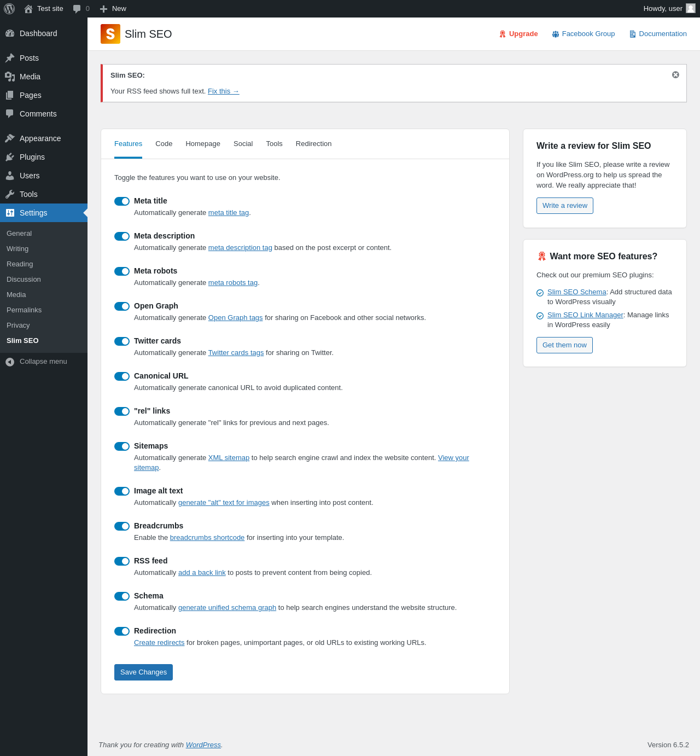Image resolution: width=700 pixels, height=756 pixels.
Task: Open the Tools tab in Slim SEO
Action: pyautogui.click(x=275, y=144)
